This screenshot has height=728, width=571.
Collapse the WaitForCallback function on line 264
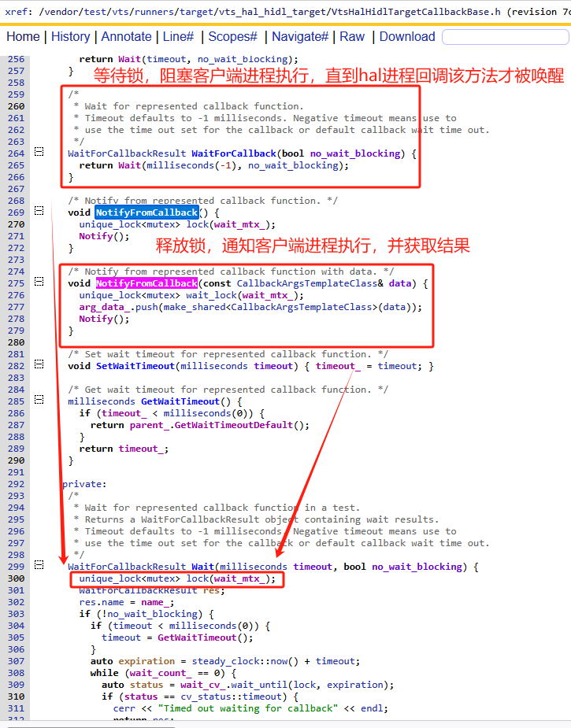point(39,152)
